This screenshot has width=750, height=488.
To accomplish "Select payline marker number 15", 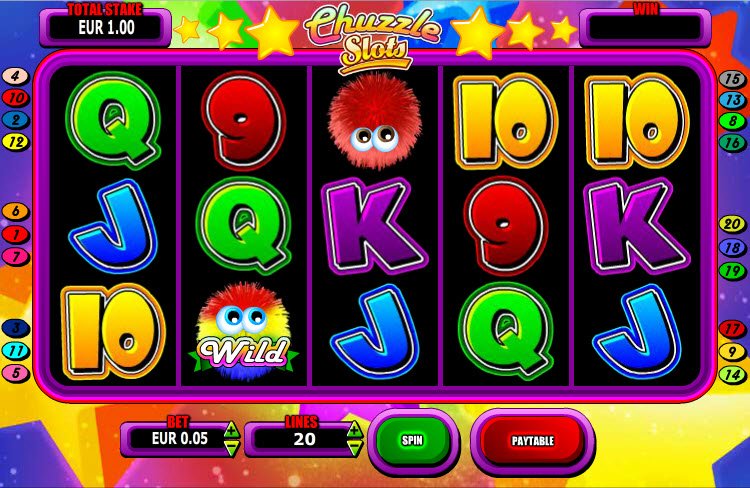I will point(732,78).
